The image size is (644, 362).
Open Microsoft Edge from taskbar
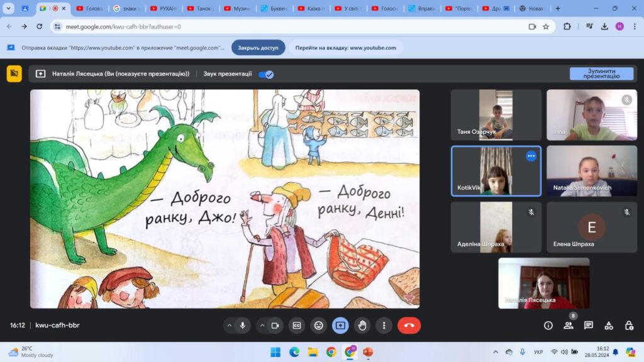[x=294, y=352]
